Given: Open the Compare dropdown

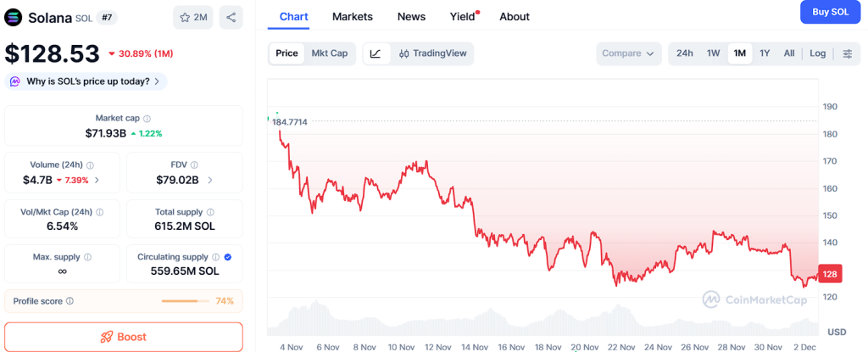Looking at the screenshot, I should click(x=628, y=53).
